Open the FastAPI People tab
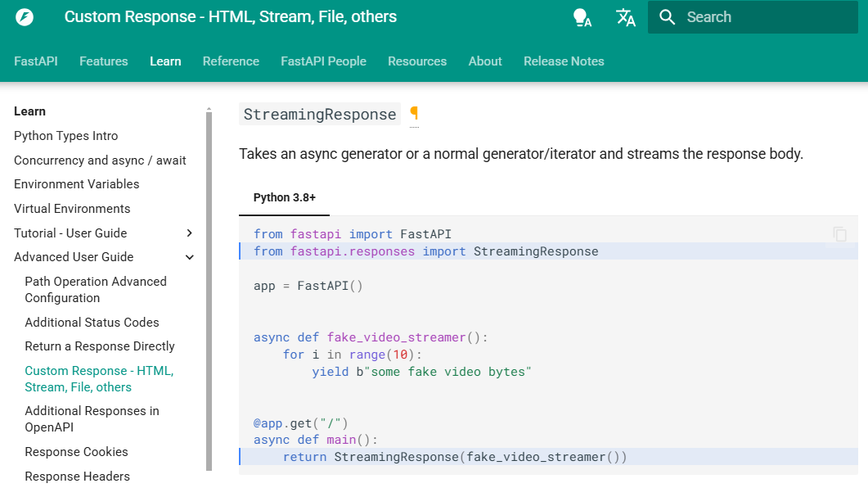Image resolution: width=868 pixels, height=488 pixels. (x=323, y=61)
